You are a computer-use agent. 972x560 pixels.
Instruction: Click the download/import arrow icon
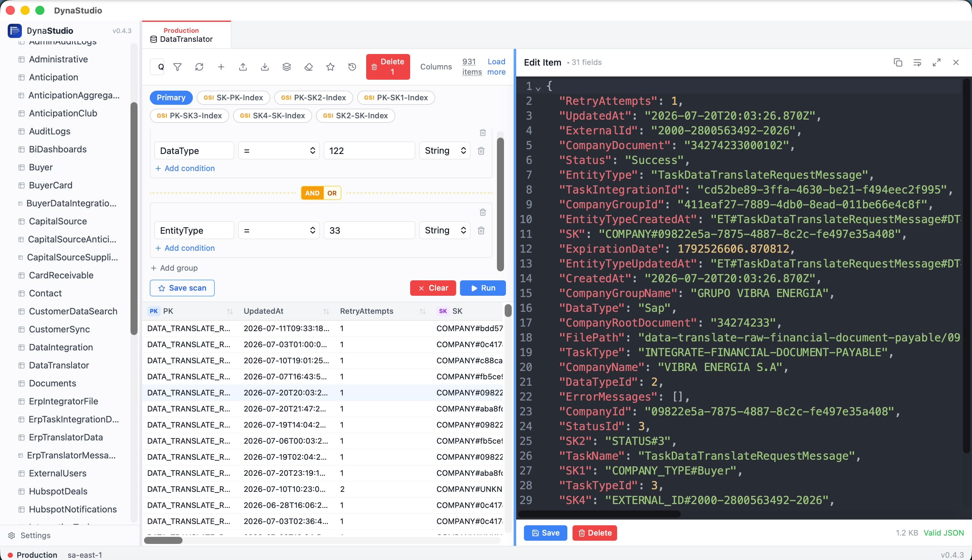(265, 67)
